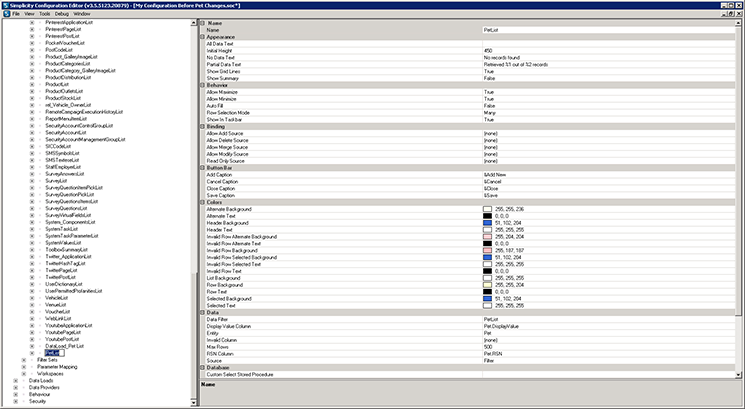Click the Entity property Pet value

pyautogui.click(x=487, y=333)
